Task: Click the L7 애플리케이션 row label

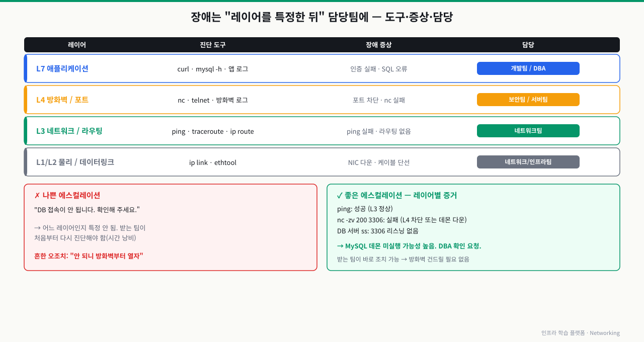Action: pyautogui.click(x=62, y=68)
